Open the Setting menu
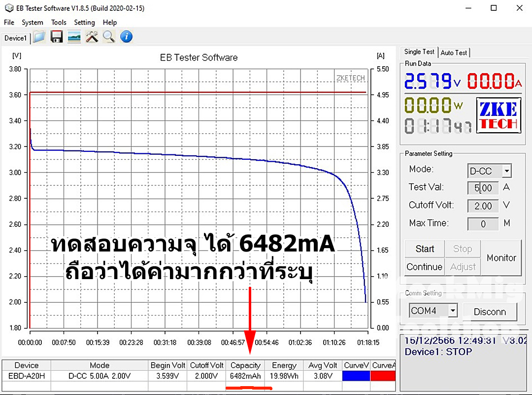The image size is (532, 395). (84, 22)
